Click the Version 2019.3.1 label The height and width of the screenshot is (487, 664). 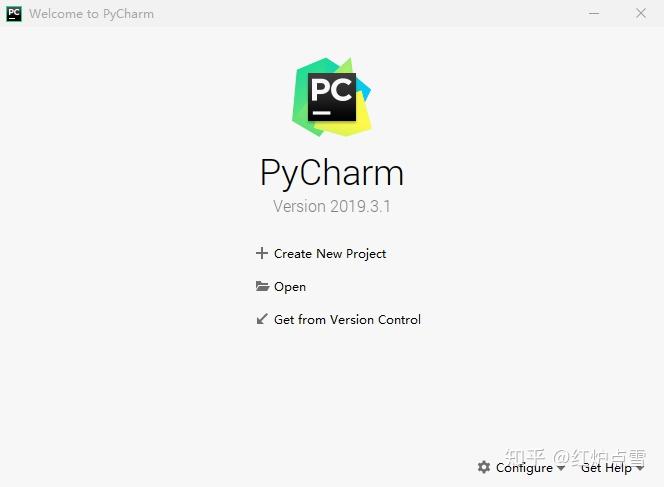tap(332, 207)
